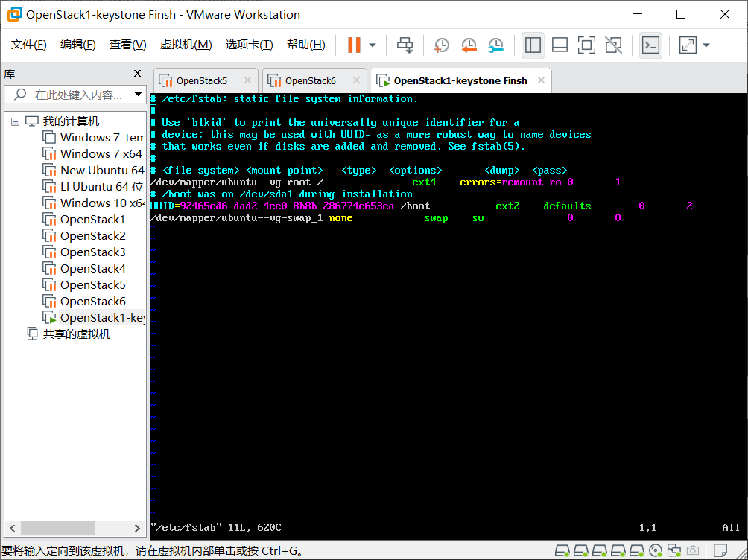Select the OpenStack1-keystone Finsh tab
The width and height of the screenshot is (748, 560).
460,81
